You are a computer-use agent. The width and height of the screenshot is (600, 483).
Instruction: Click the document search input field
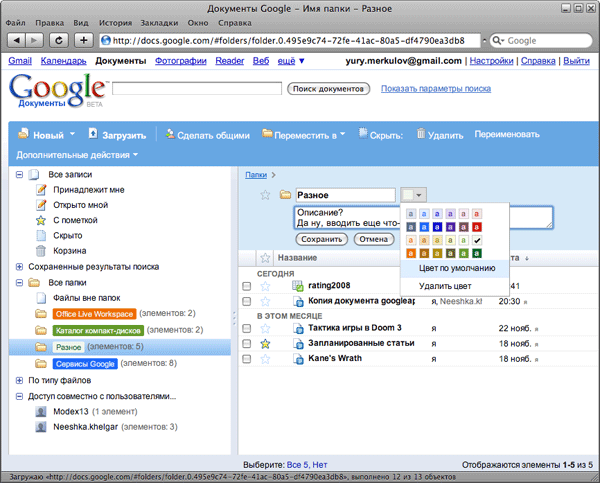click(197, 88)
